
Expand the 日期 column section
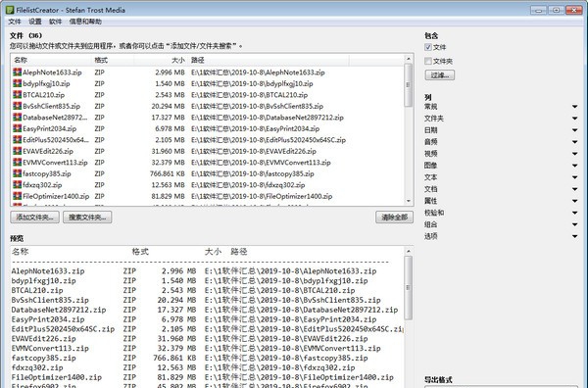(574, 130)
